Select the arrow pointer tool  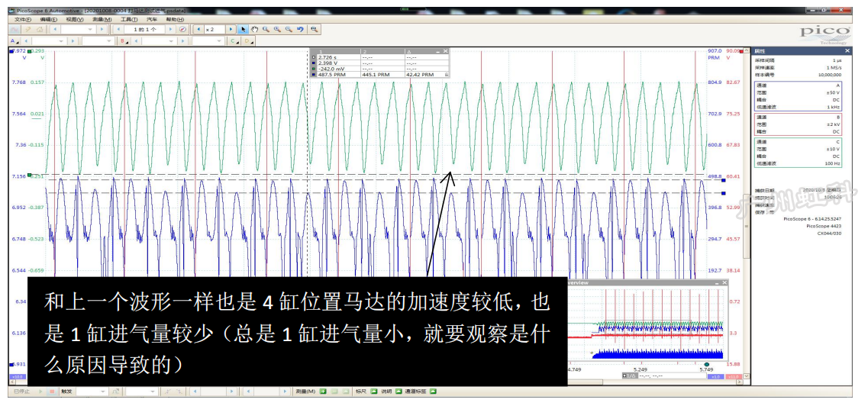[244, 29]
